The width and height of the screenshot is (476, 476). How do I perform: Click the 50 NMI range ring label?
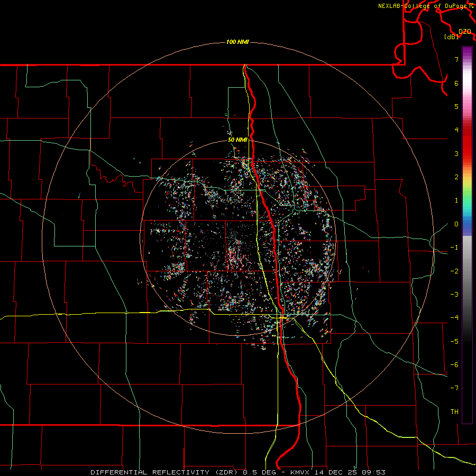click(237, 140)
